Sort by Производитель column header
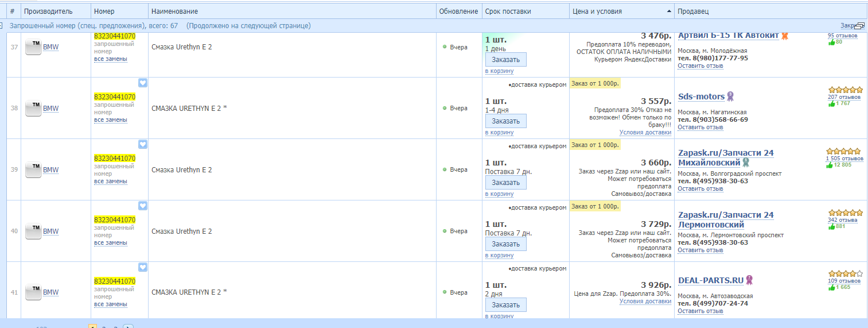 (x=56, y=11)
